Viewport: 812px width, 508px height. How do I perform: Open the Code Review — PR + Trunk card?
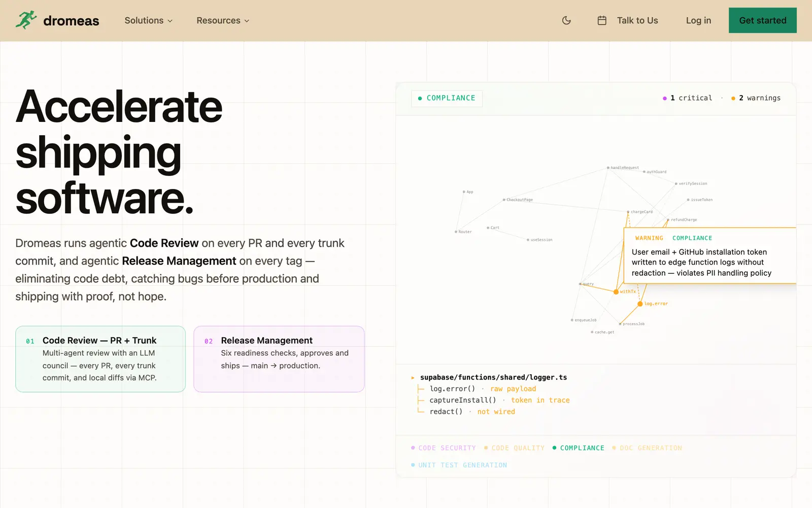[100, 359]
